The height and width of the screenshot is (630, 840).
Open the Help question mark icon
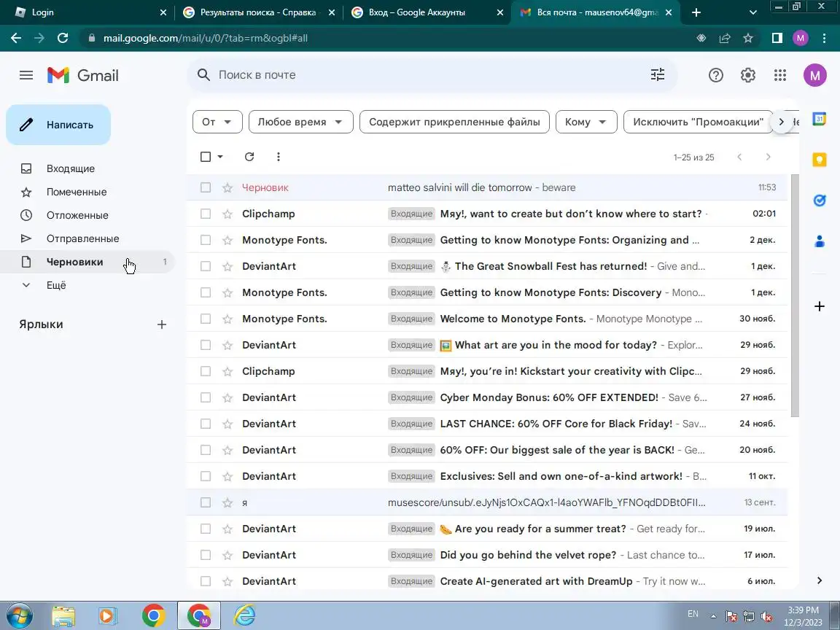pyautogui.click(x=716, y=75)
